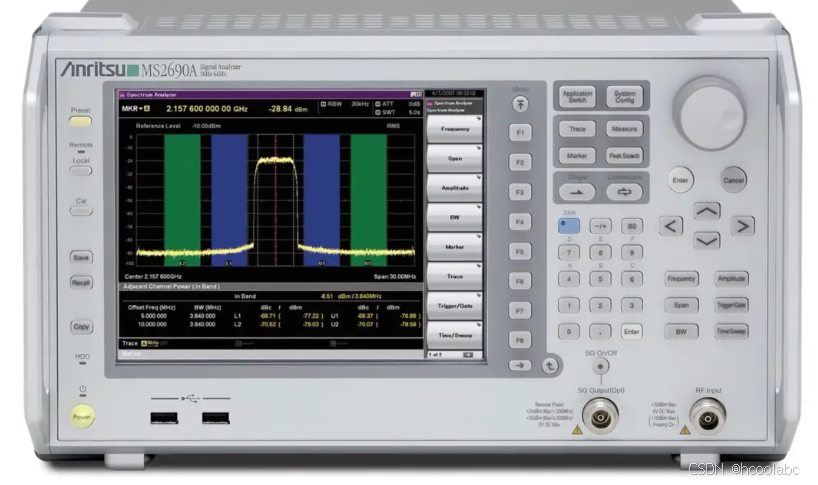Image resolution: width=818 pixels, height=485 pixels.
Task: Click the SWT indicator box on screen
Action: (x=378, y=113)
